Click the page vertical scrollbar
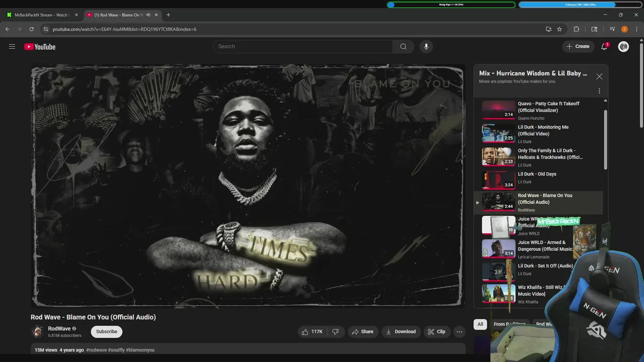644x362 pixels. tap(641, 85)
